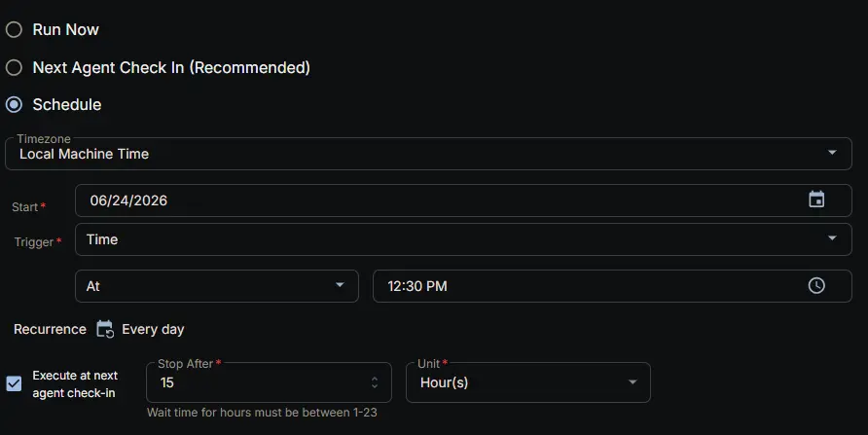
Task: Click the 12:30 PM time field
Action: (612, 285)
